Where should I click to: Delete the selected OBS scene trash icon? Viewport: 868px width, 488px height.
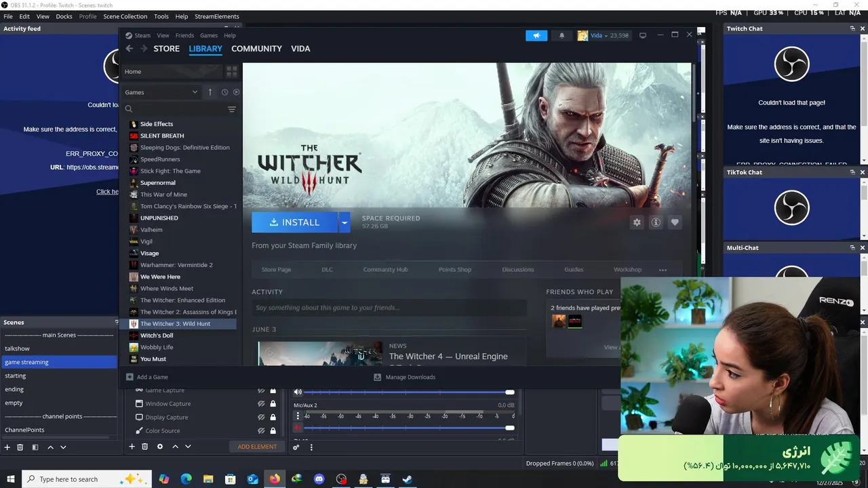point(20,447)
